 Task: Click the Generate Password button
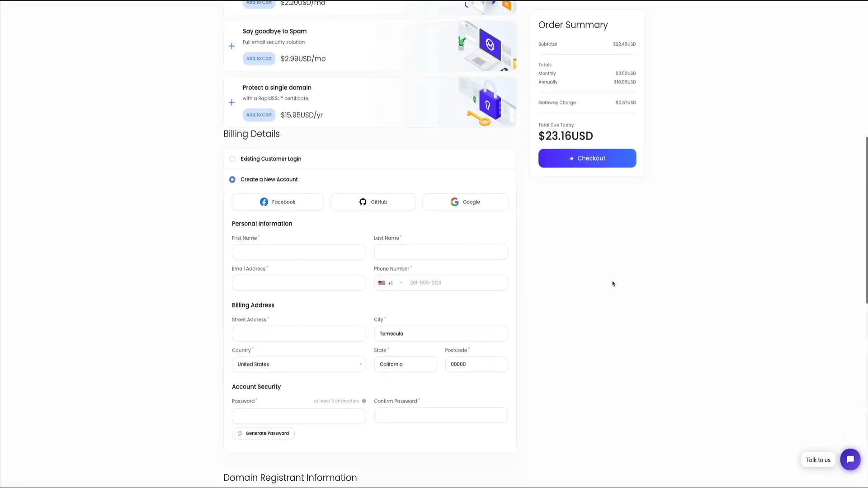click(263, 433)
